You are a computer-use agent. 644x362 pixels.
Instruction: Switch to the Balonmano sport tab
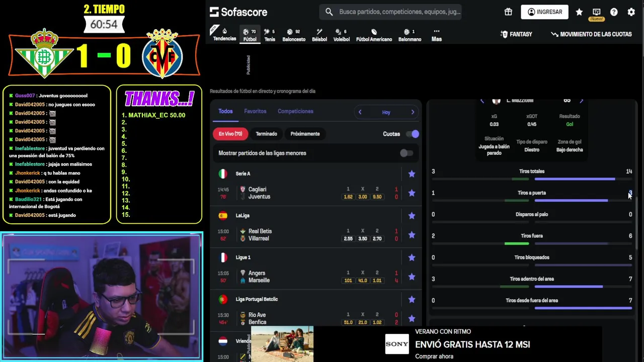click(x=410, y=35)
